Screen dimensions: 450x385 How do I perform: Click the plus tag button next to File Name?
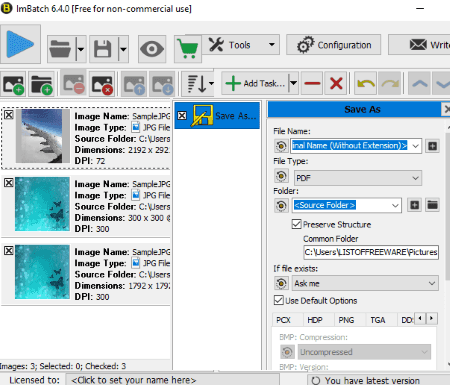(x=432, y=146)
